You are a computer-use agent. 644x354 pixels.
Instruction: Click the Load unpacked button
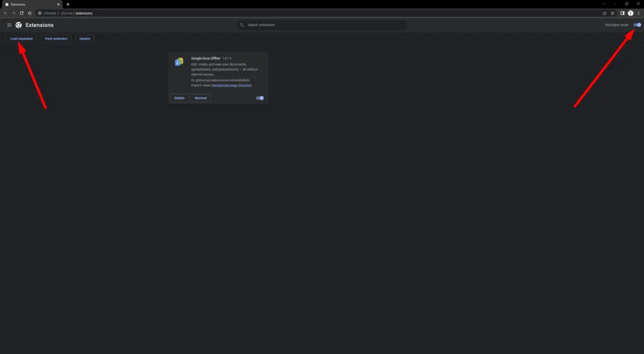[22, 38]
